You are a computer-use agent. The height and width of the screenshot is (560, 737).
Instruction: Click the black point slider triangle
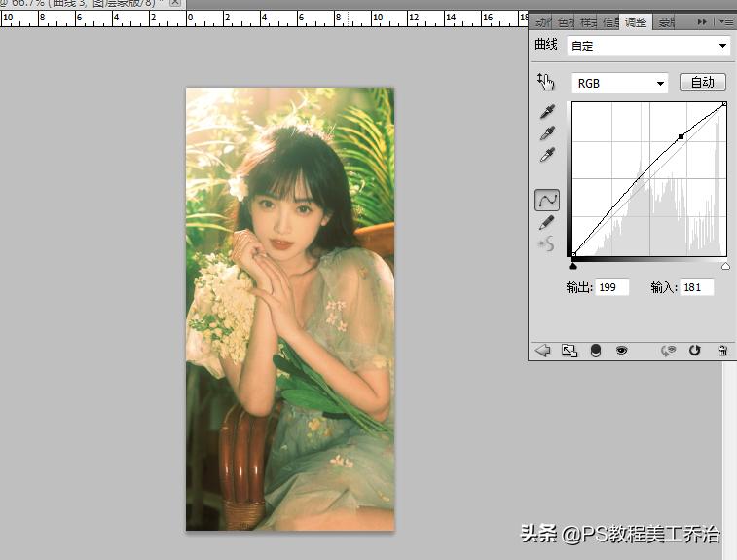572,266
